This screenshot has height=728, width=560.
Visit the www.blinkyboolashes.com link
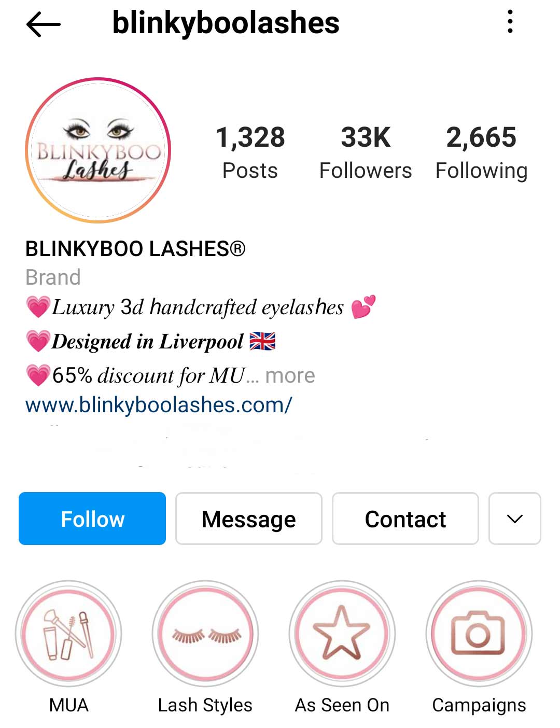159,405
